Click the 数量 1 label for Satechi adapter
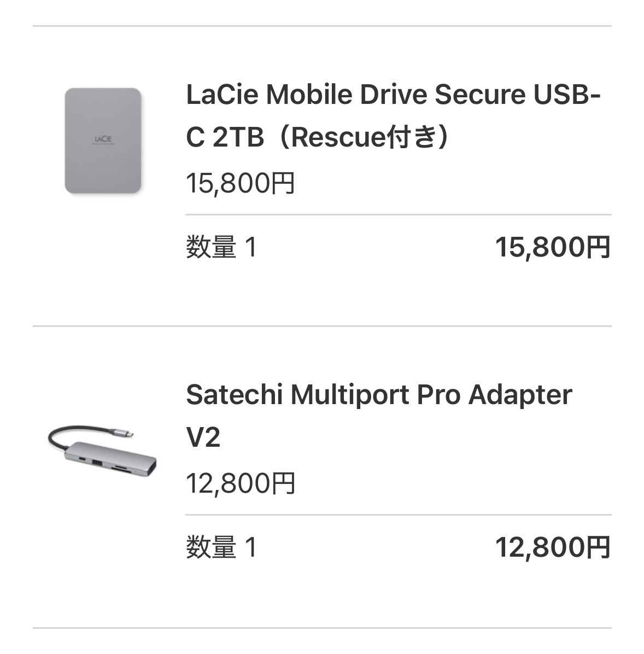The width and height of the screenshot is (644, 654). point(221,547)
